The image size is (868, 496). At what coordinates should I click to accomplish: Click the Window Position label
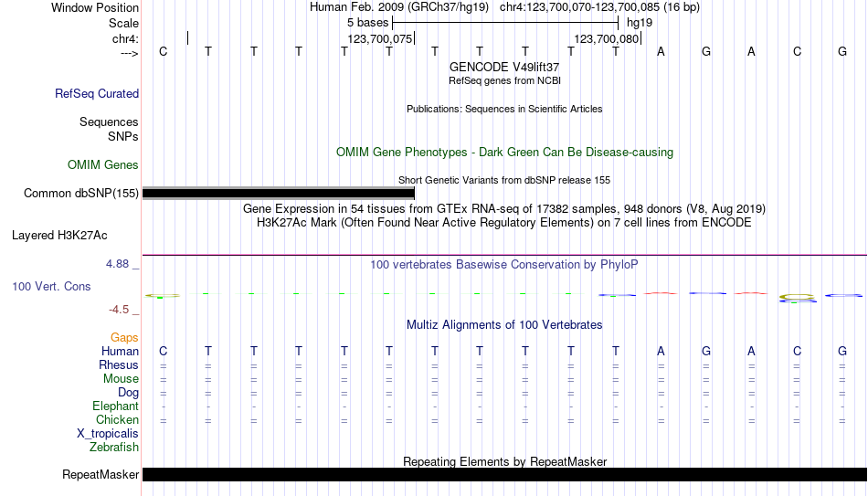[x=95, y=7]
